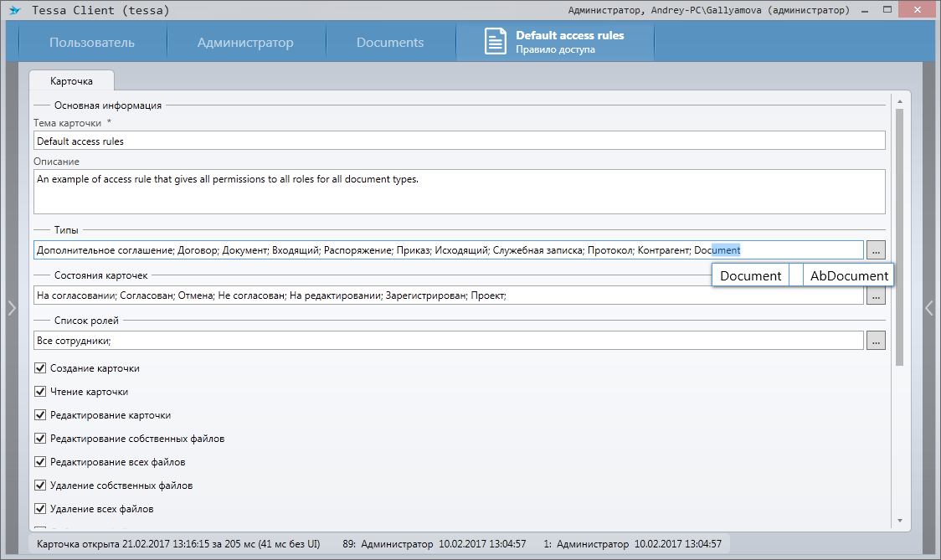Disable the Редактирование карточки checkbox
This screenshot has width=941, height=560.
(40, 415)
